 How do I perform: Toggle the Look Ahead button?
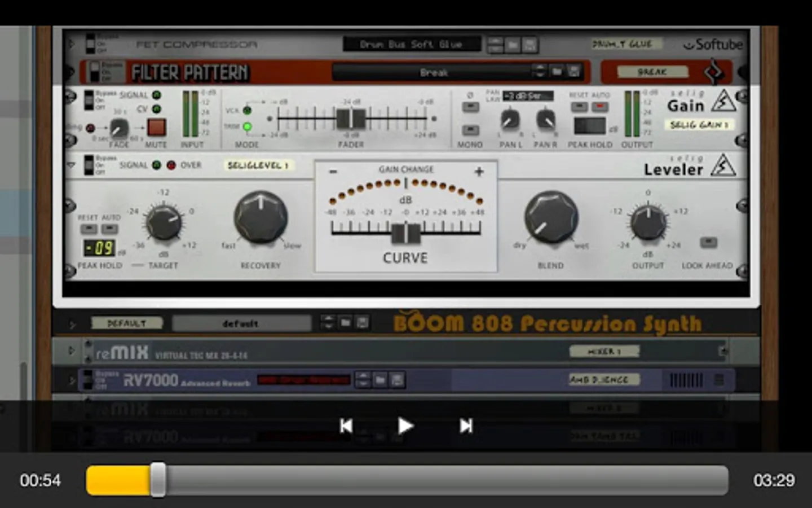(708, 243)
